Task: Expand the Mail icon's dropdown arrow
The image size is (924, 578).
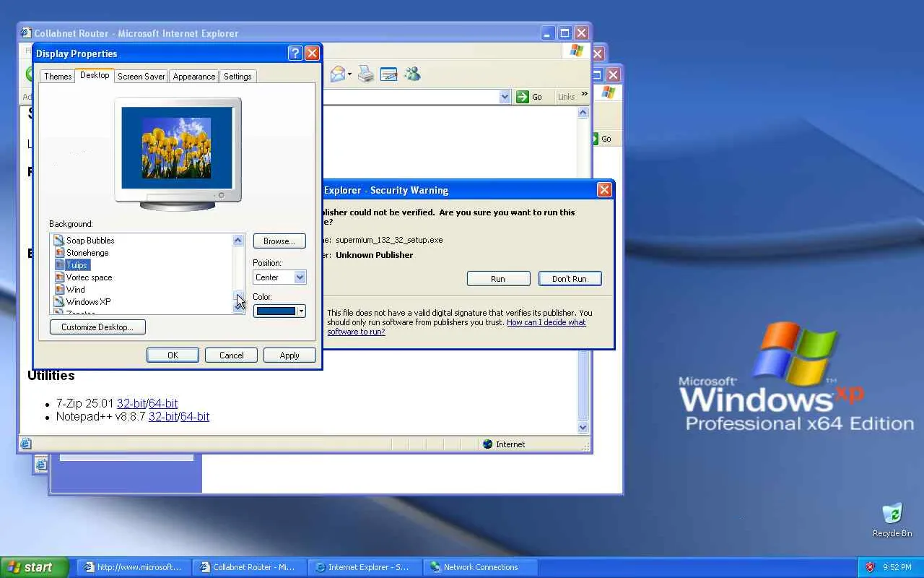Action: tap(349, 74)
